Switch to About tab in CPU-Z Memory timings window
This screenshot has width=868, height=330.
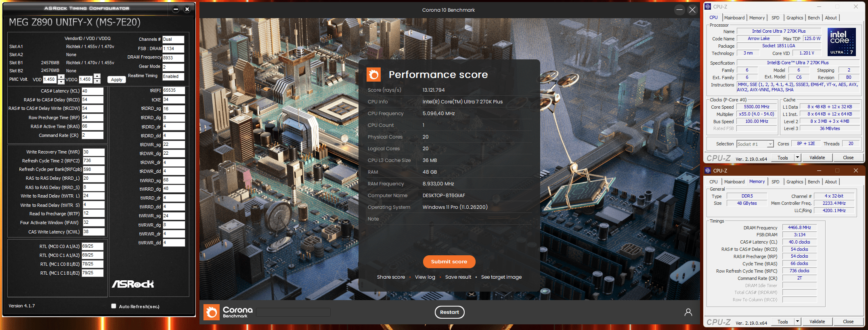(x=831, y=182)
